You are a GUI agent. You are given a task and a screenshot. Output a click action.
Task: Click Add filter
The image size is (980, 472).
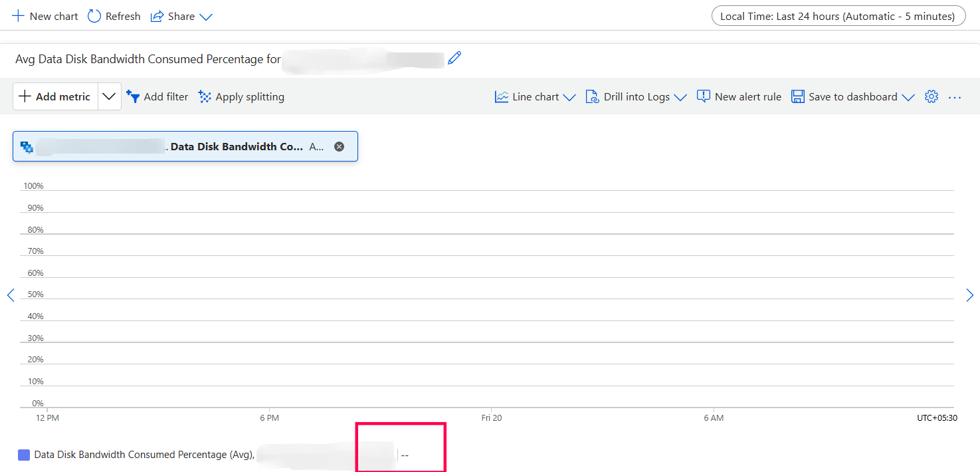coord(157,96)
